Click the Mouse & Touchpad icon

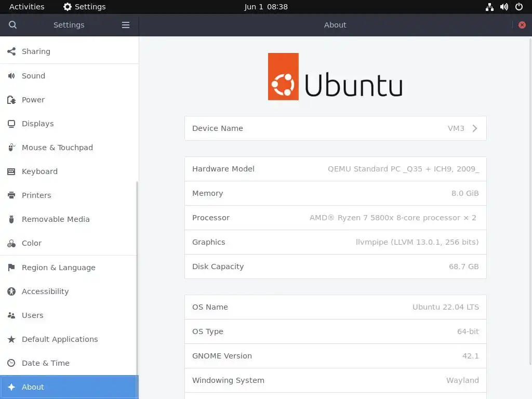point(11,147)
